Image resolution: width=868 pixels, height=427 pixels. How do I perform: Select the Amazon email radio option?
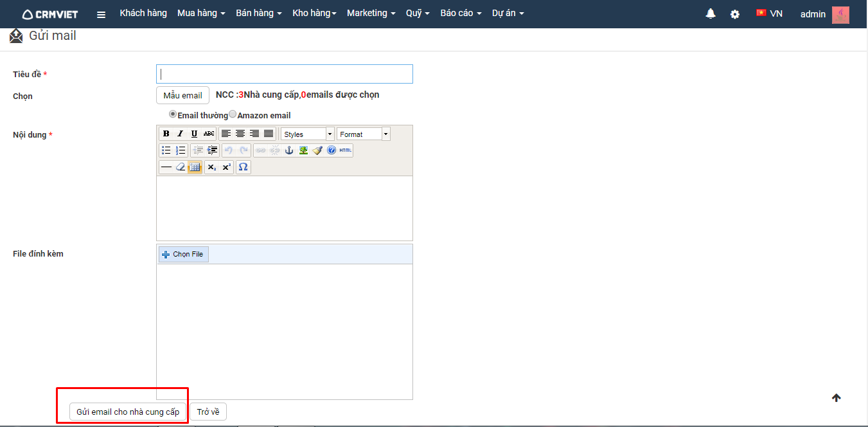233,114
